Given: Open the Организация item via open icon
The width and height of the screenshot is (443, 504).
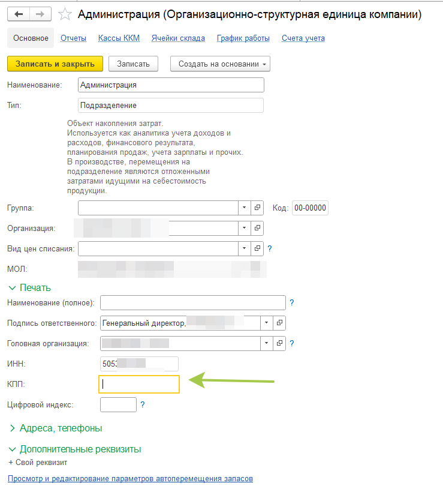Looking at the screenshot, I should tap(258, 228).
